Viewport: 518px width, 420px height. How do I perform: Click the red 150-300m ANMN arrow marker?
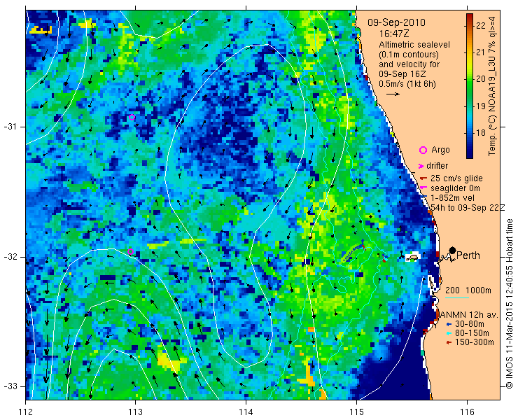448,343
